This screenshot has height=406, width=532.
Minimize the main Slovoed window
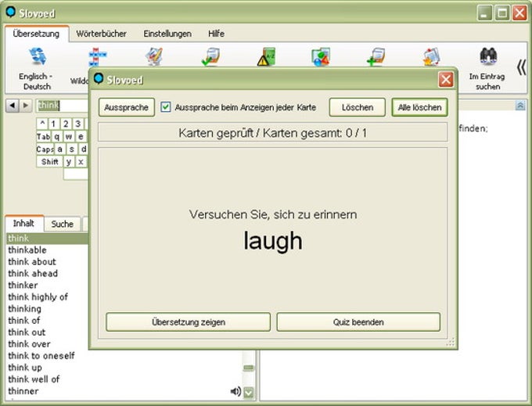pos(485,13)
